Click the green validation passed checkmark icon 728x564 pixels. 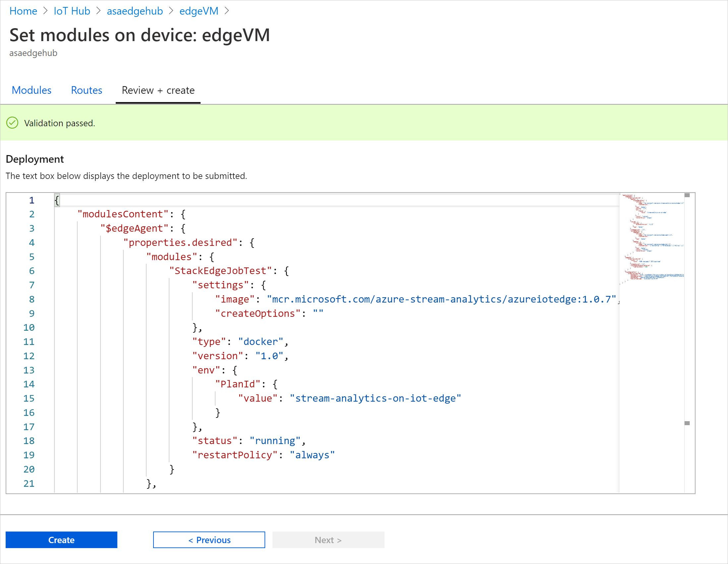(x=12, y=123)
